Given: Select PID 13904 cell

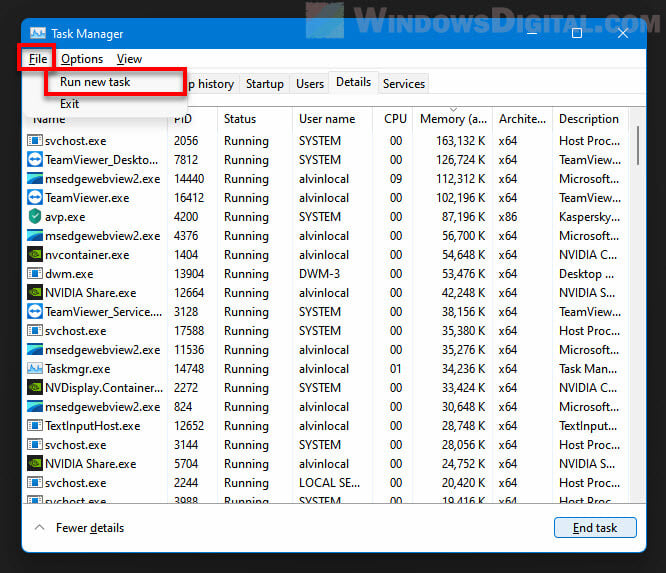Looking at the screenshot, I should click(189, 274).
